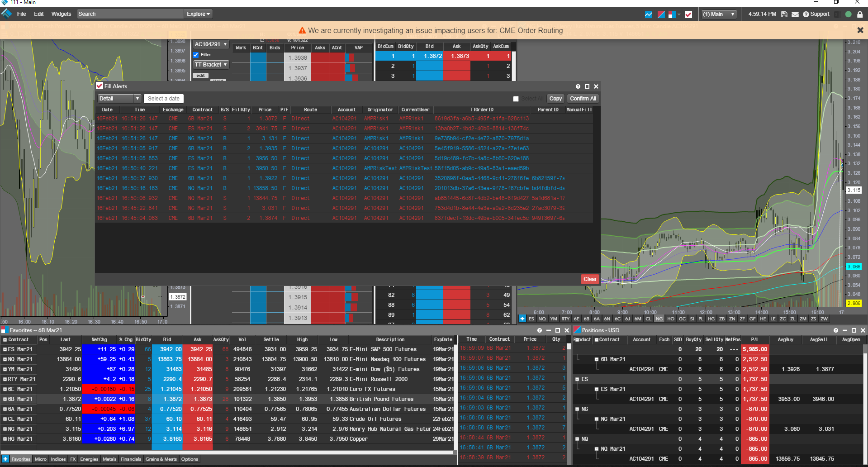Toggle the box beside ES Mar21 in Favorites

(5, 349)
